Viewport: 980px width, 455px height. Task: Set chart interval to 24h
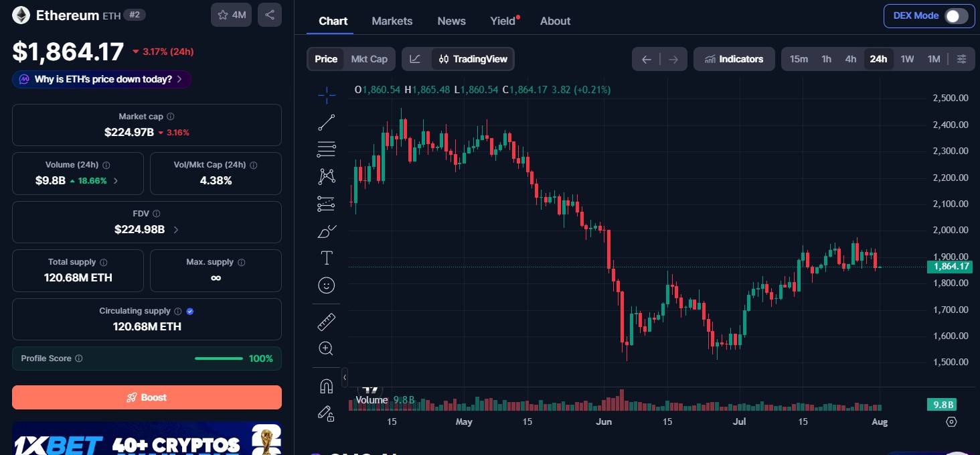878,59
